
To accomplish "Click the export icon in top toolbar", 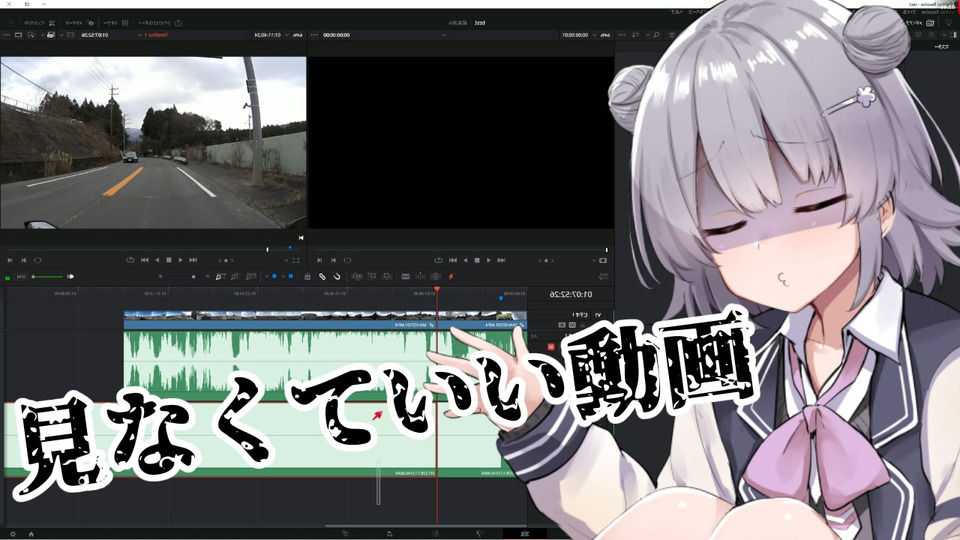I will pos(179,23).
